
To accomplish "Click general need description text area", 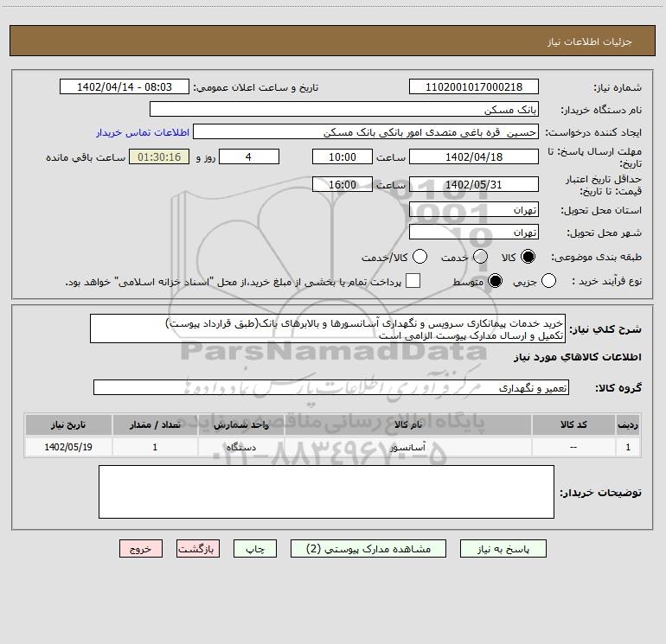I will (328, 329).
